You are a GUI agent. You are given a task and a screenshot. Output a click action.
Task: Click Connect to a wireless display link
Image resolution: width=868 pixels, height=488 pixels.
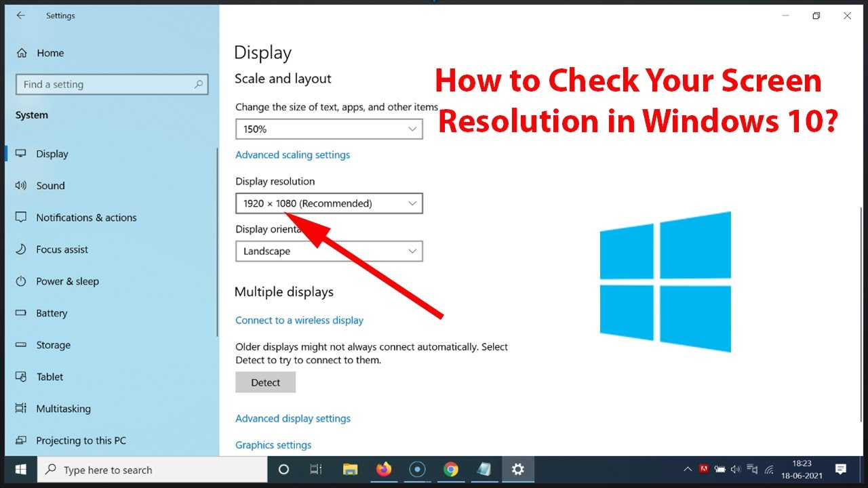[299, 321]
